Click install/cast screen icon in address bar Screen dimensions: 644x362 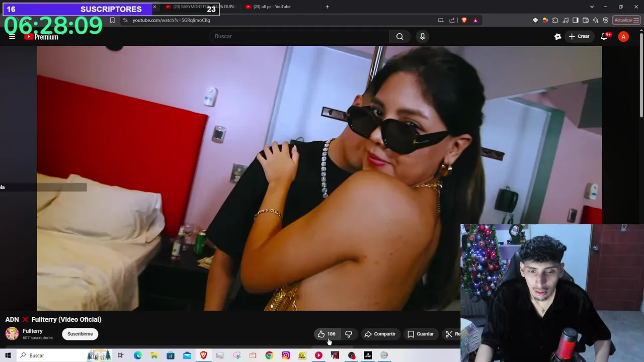click(441, 20)
